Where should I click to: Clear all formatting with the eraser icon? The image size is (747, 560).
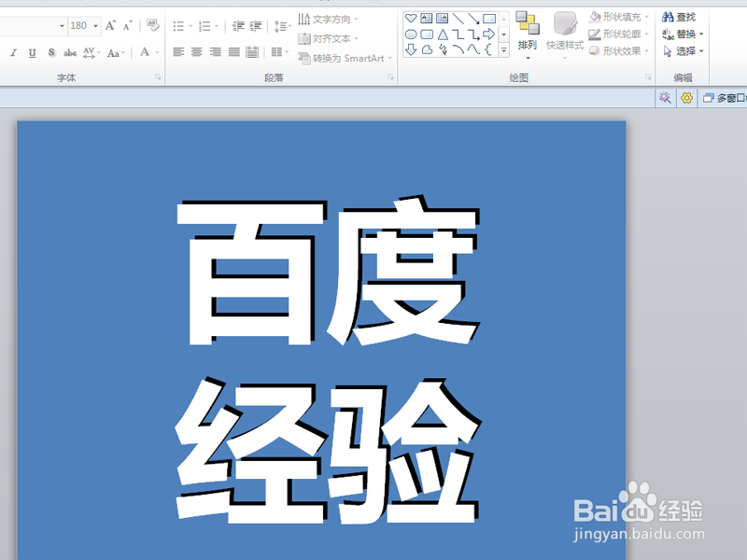(x=152, y=25)
